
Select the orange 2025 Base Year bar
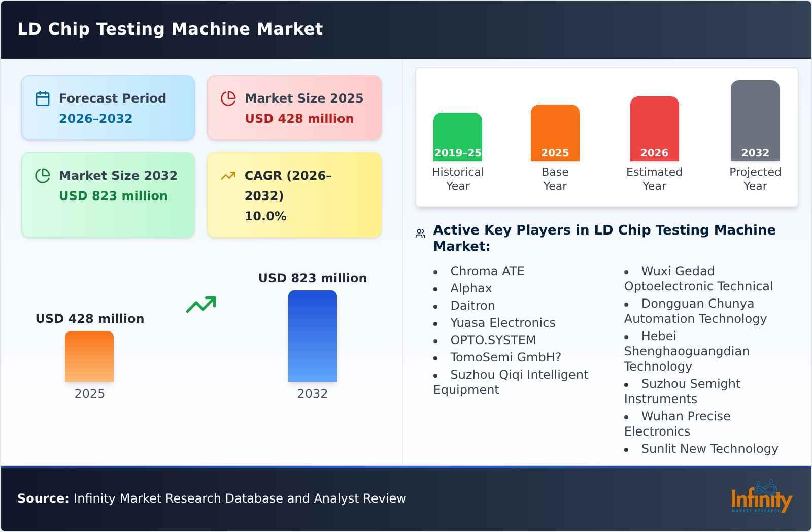[x=555, y=133]
